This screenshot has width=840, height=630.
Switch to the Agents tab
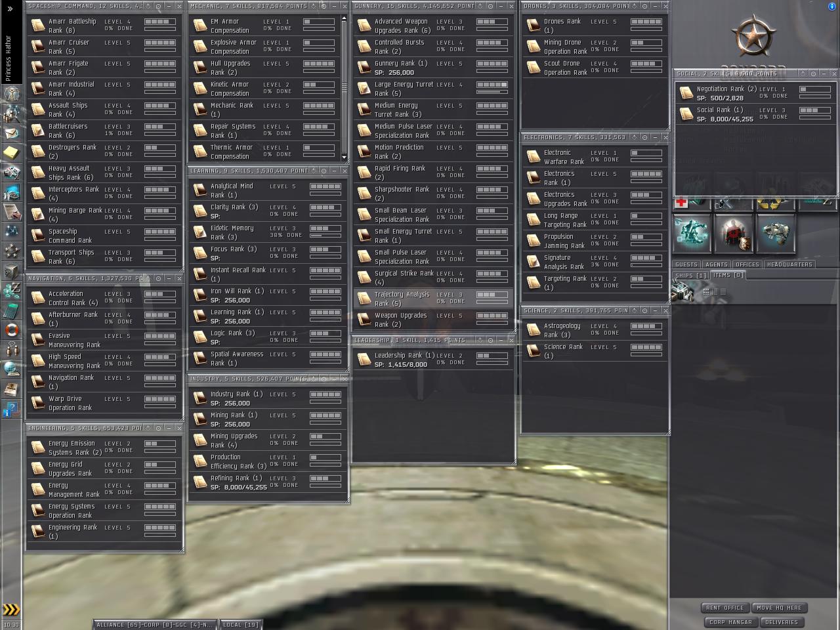(x=717, y=264)
